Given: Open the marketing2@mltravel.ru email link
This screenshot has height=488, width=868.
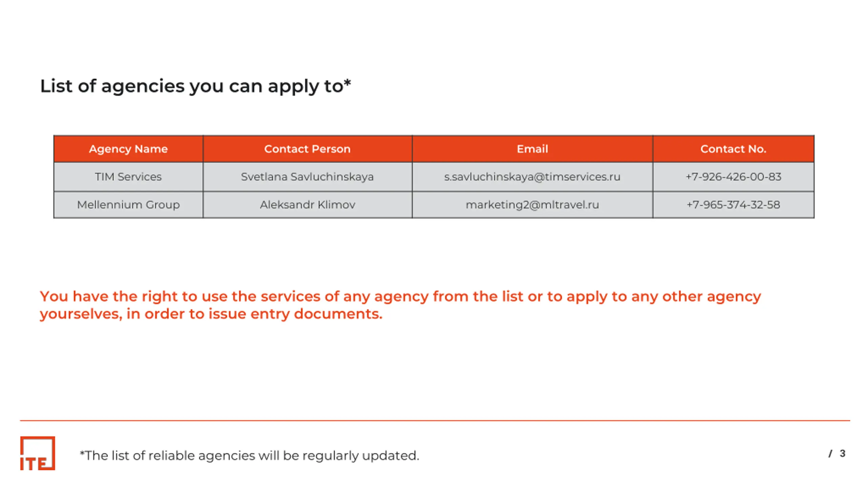Looking at the screenshot, I should [x=532, y=205].
